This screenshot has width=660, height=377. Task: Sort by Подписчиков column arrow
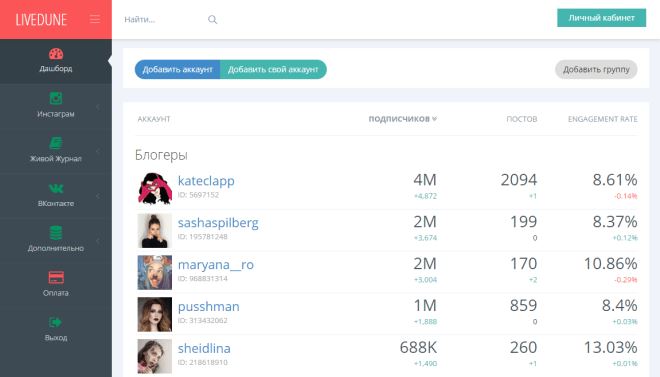[x=434, y=119]
